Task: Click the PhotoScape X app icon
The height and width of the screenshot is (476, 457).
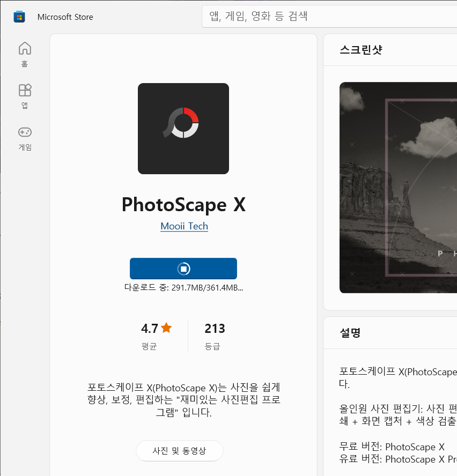Action: (x=183, y=129)
